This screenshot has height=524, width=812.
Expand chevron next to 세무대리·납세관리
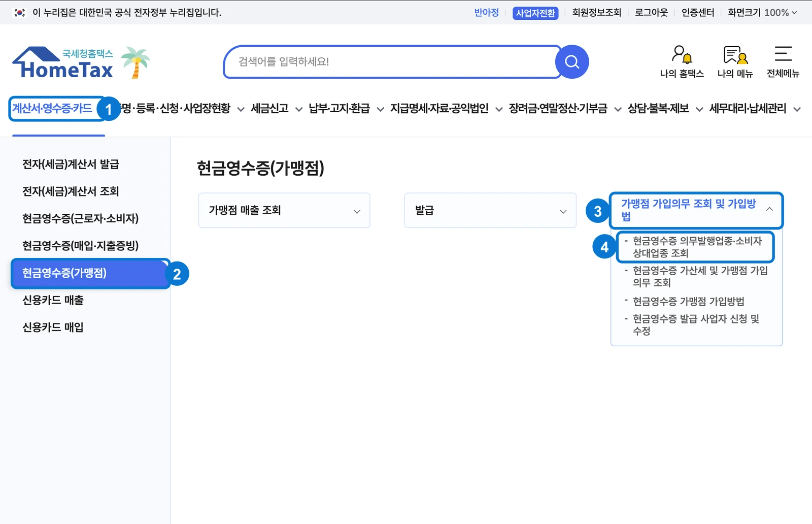tap(797, 109)
